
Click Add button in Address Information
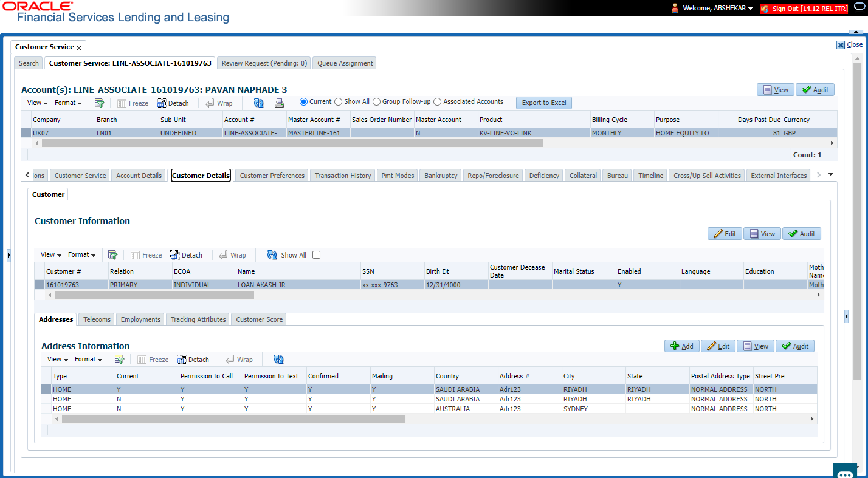point(682,346)
